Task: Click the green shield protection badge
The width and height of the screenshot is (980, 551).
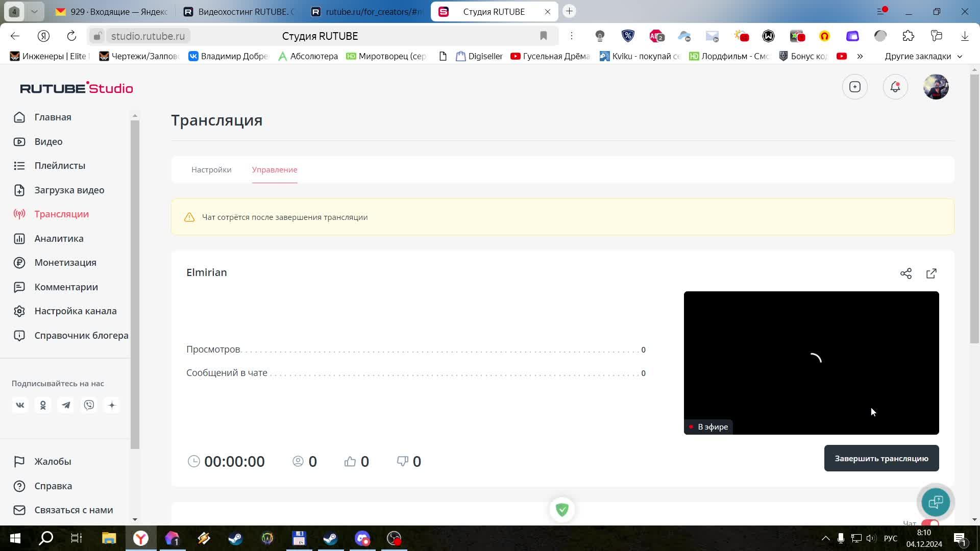Action: point(562,510)
